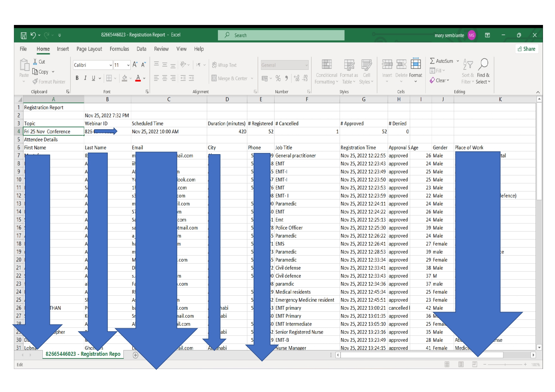555x392 pixels.
Task: Click the Cut scissors icon
Action: [35, 62]
